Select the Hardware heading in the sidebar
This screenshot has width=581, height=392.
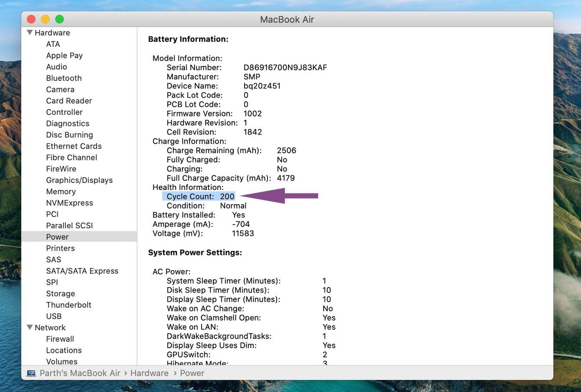click(52, 33)
